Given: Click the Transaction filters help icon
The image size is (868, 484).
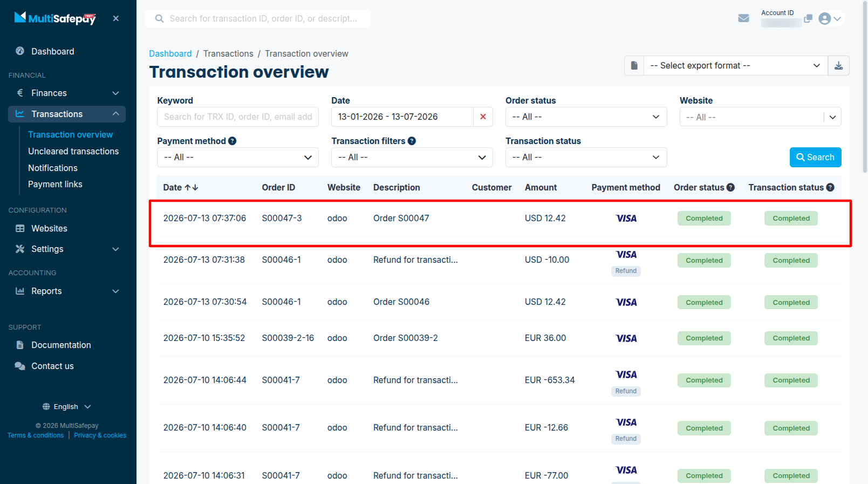Looking at the screenshot, I should (x=412, y=141).
